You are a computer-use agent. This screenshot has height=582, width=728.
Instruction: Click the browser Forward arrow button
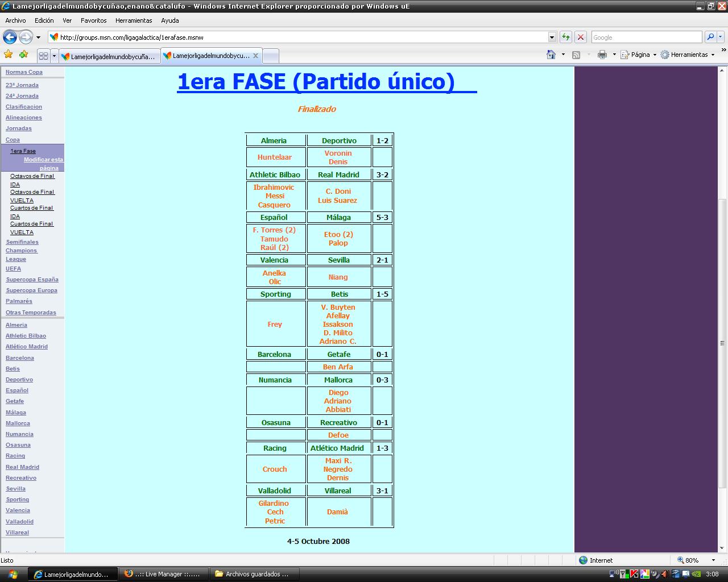tap(26, 37)
